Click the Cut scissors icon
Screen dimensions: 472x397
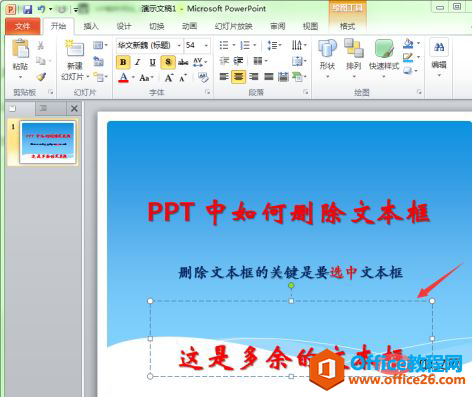click(x=41, y=45)
